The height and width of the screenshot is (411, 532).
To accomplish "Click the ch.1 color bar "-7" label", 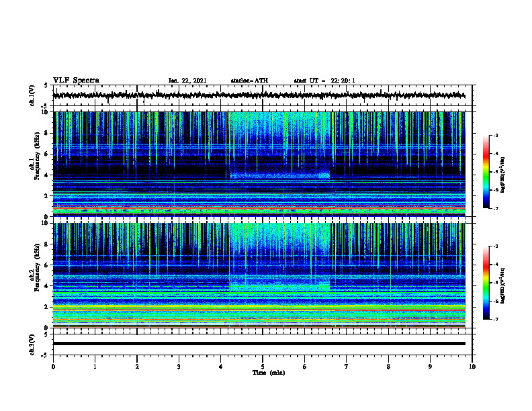I will [496, 208].
